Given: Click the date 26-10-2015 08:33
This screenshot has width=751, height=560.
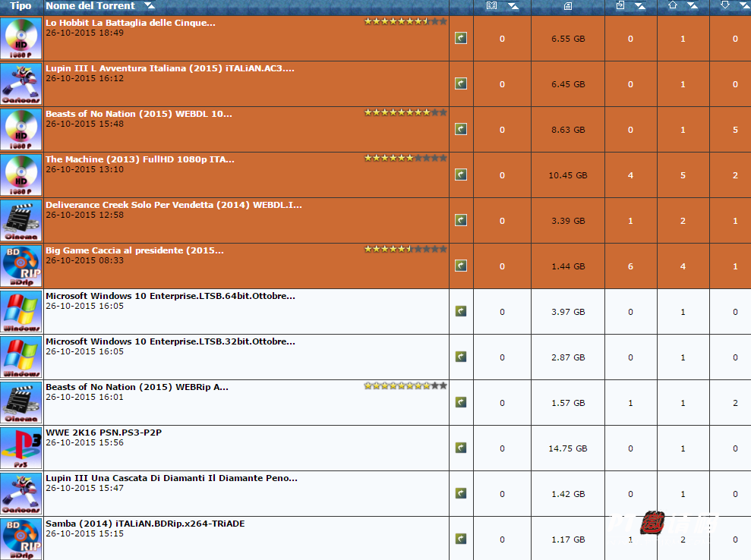Looking at the screenshot, I should pyautogui.click(x=85, y=260).
